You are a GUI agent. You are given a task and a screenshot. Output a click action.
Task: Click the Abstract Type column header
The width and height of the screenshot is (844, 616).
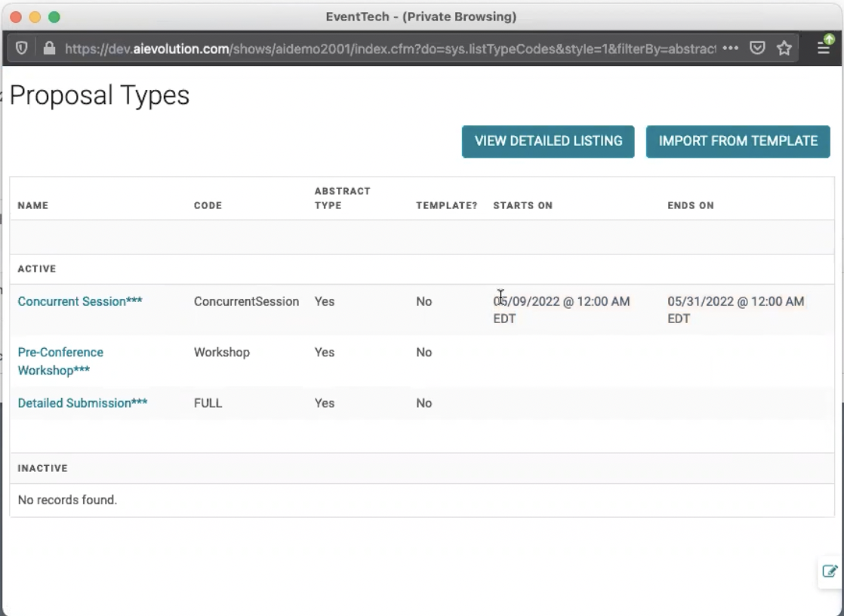click(342, 198)
